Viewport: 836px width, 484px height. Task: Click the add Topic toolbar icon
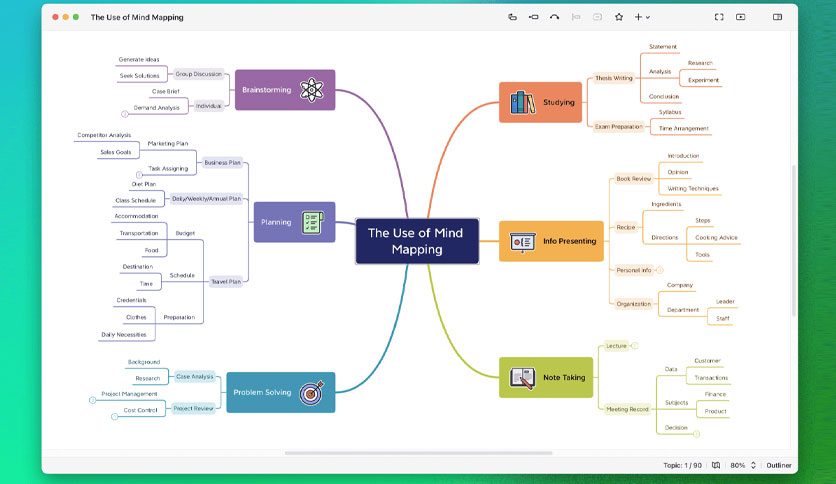[x=512, y=17]
